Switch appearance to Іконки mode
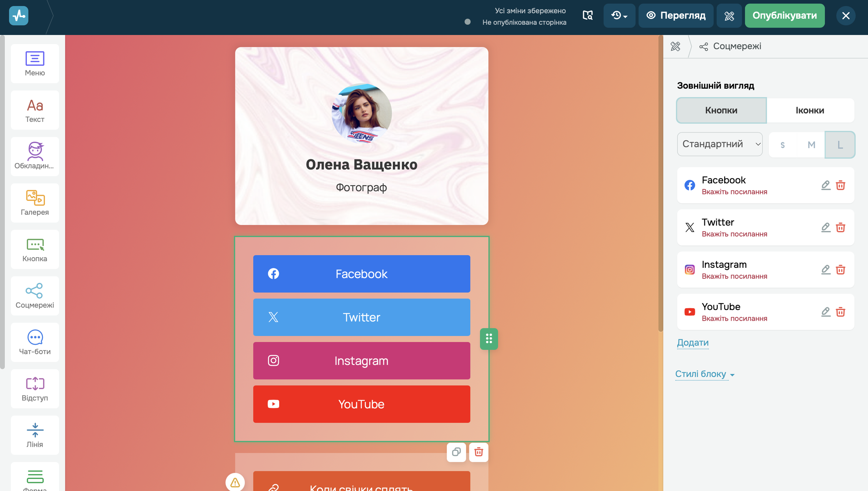Screen dimensions: 868x491 [x=810, y=110]
